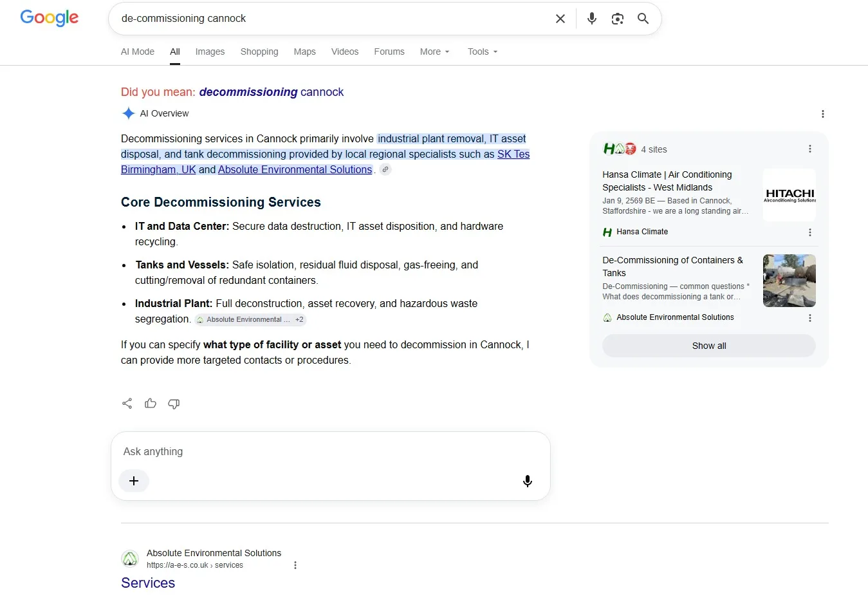The height and width of the screenshot is (598, 868).
Task: Click the Ask anything input field
Action: click(330, 452)
